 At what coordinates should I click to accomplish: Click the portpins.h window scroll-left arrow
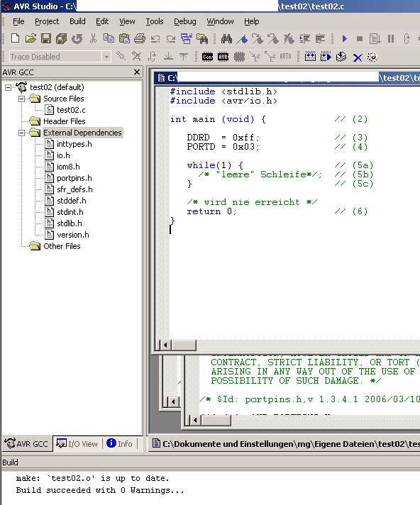195,421
